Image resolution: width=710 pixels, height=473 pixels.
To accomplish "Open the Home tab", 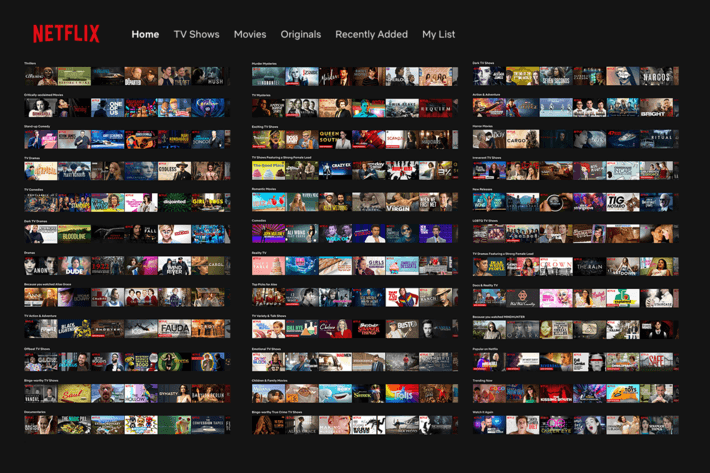I will [145, 34].
